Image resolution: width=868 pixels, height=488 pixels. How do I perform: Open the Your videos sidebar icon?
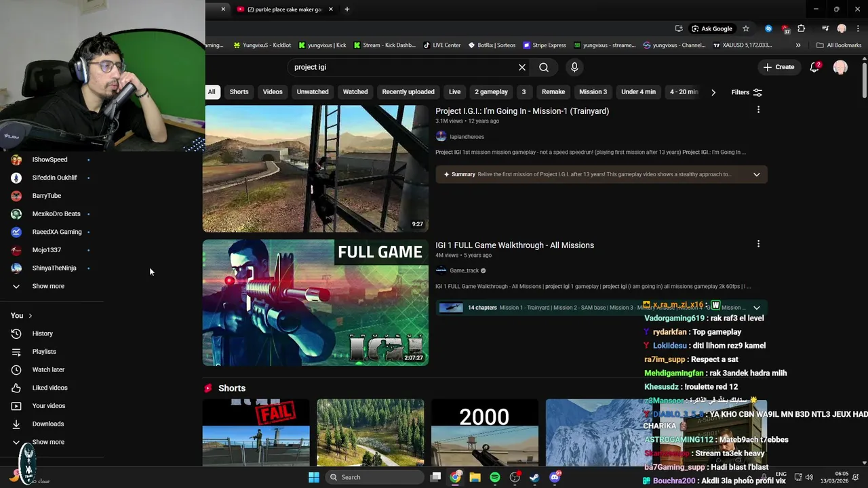pos(16,406)
